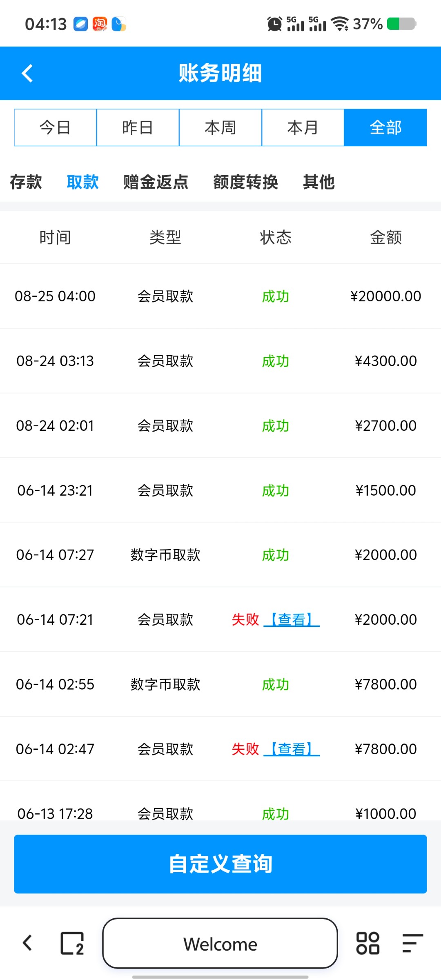This screenshot has width=441, height=980.
Task: Open the browser four-squares grid icon
Action: point(367,943)
